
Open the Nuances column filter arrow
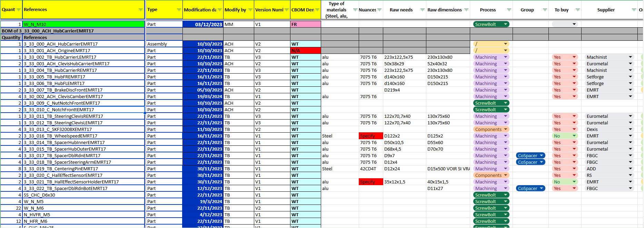click(x=379, y=10)
